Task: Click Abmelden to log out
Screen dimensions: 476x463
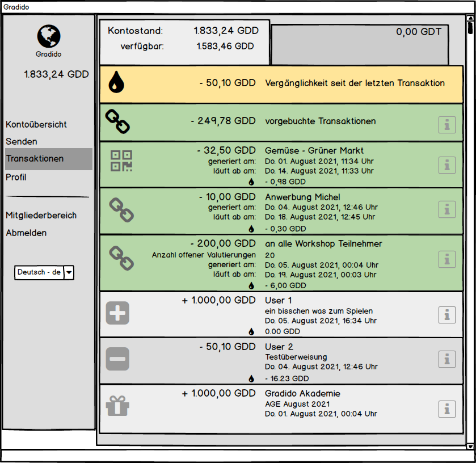Action: [26, 233]
